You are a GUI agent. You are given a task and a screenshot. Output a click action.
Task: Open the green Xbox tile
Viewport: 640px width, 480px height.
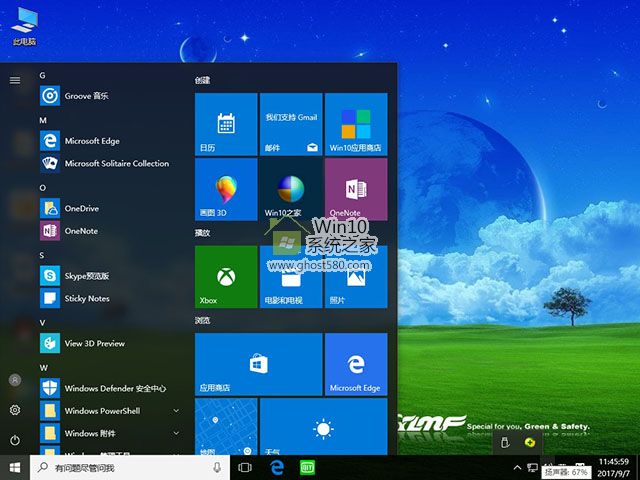pyautogui.click(x=226, y=277)
